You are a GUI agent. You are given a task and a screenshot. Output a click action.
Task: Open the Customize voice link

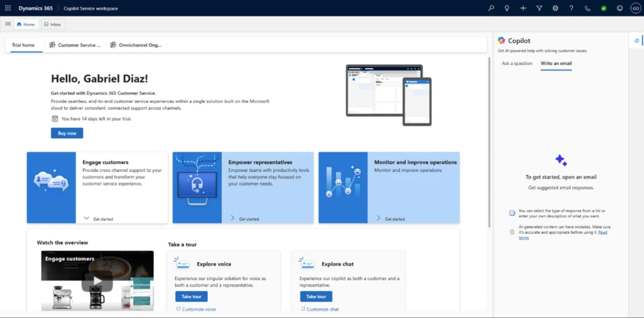click(x=199, y=309)
